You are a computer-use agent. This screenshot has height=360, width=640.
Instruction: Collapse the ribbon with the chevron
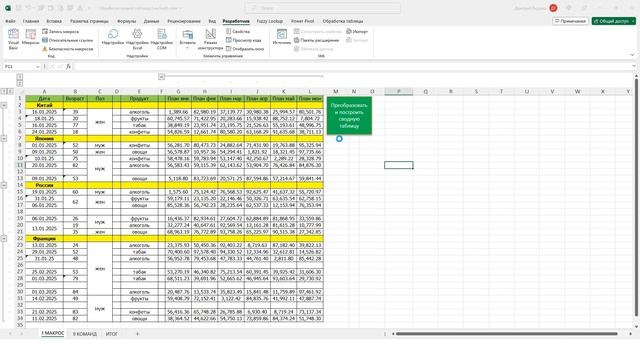coord(632,55)
